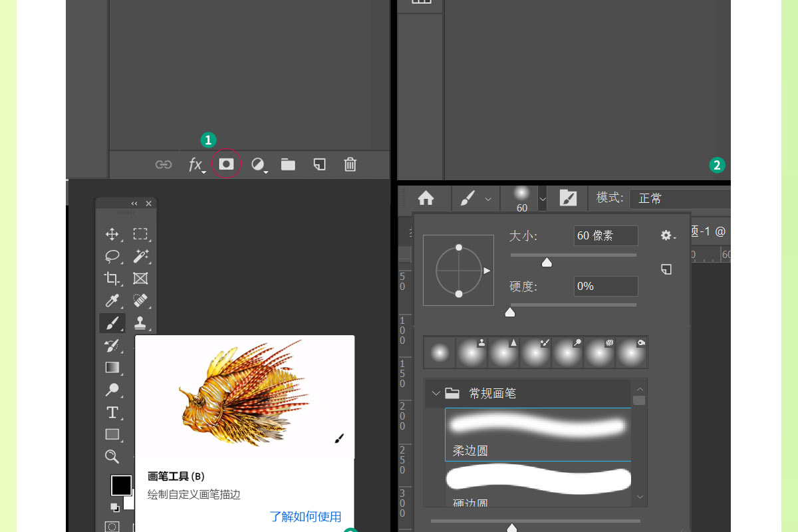Click the delete layer trash icon

click(350, 164)
